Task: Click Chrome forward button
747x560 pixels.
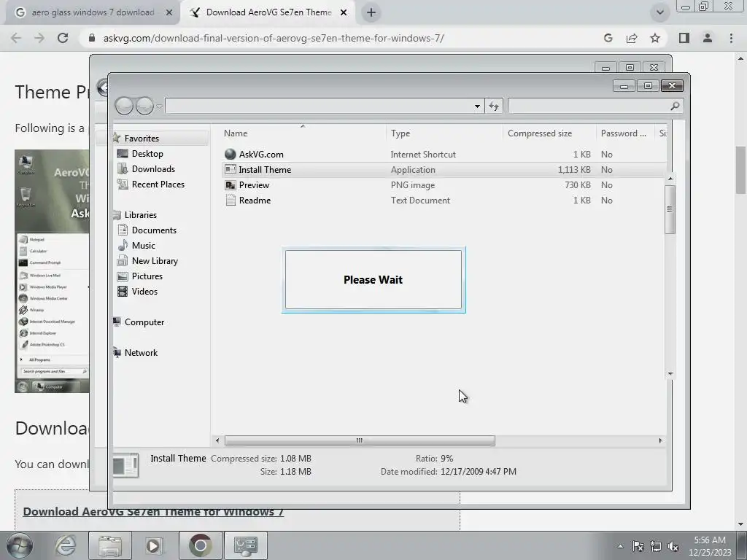Action: [39, 38]
